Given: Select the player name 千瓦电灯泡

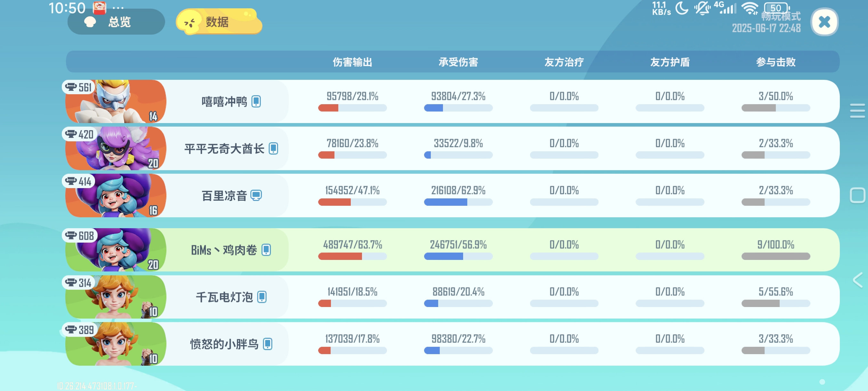Looking at the screenshot, I should point(224,297).
